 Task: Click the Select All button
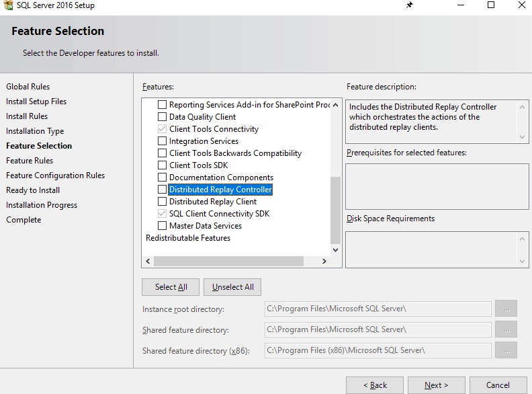point(171,287)
